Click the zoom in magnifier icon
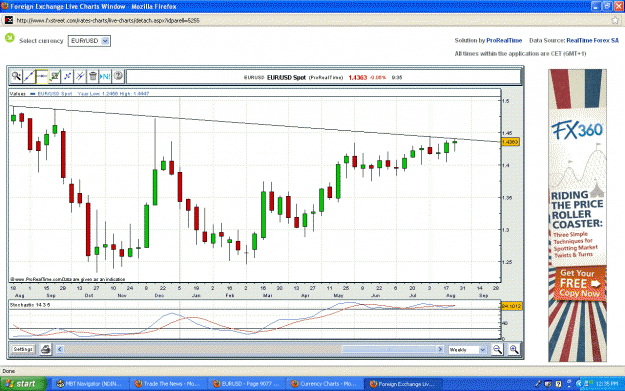The image size is (625, 391). (x=514, y=350)
